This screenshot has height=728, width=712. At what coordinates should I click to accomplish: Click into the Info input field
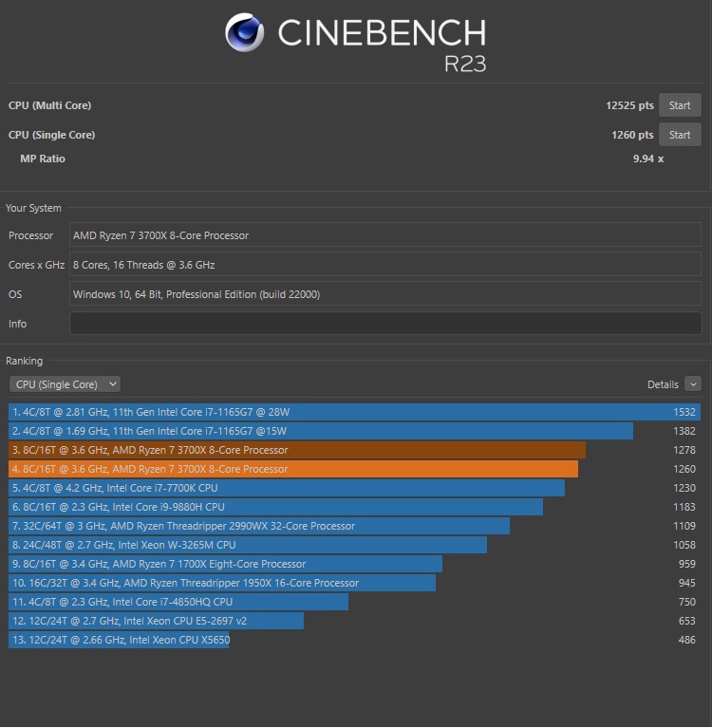tap(385, 323)
